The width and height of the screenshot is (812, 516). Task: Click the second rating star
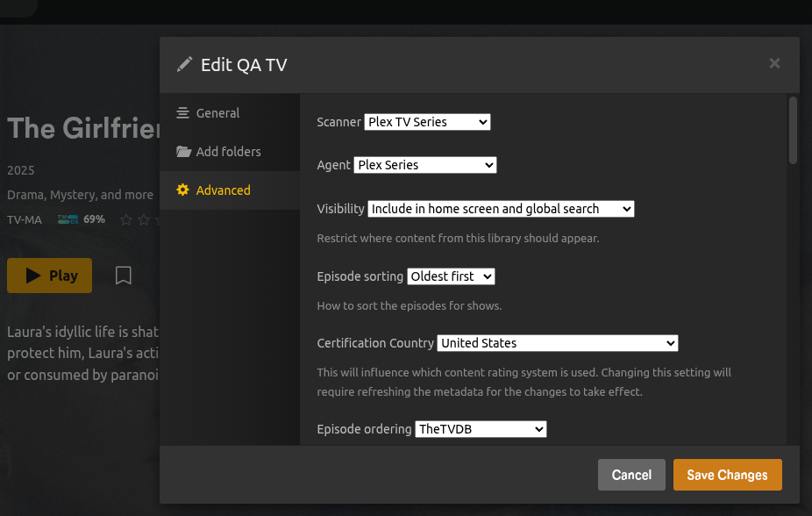pos(143,219)
